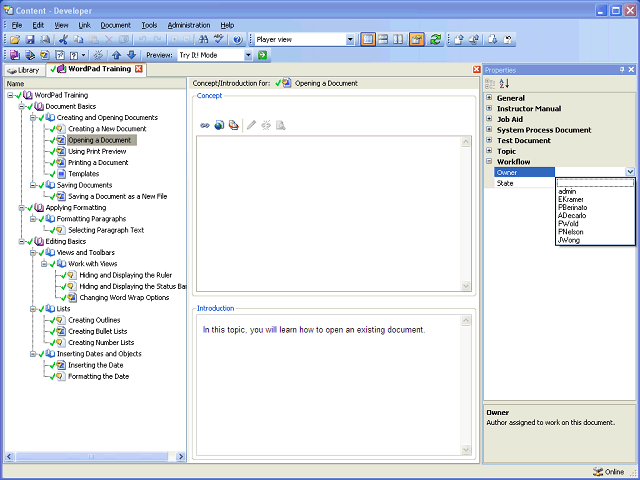This screenshot has height=480, width=640.
Task: Open the Player view dropdown
Action: 350,39
